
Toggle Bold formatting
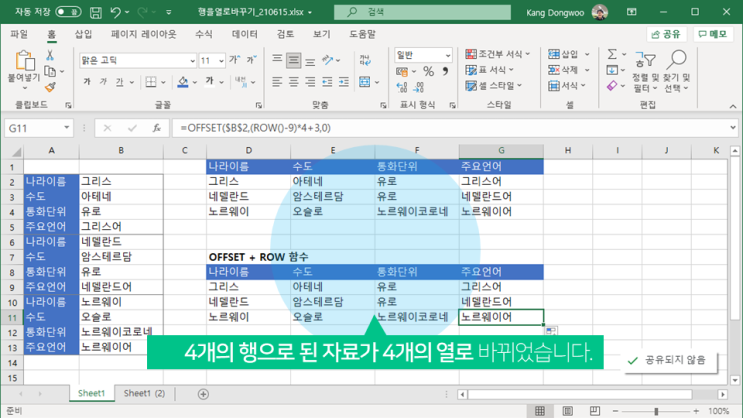87,82
